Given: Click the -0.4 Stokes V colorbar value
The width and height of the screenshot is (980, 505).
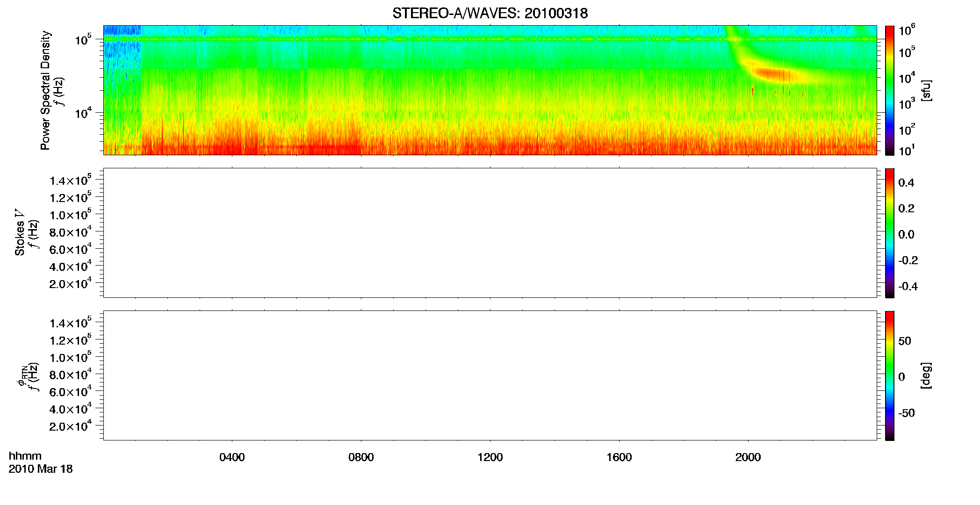Looking at the screenshot, I should point(908,287).
